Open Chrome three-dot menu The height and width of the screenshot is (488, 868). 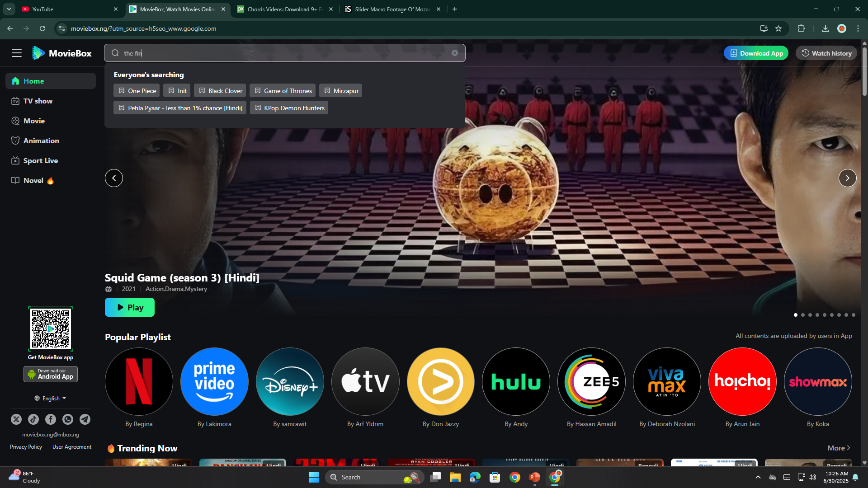point(858,28)
